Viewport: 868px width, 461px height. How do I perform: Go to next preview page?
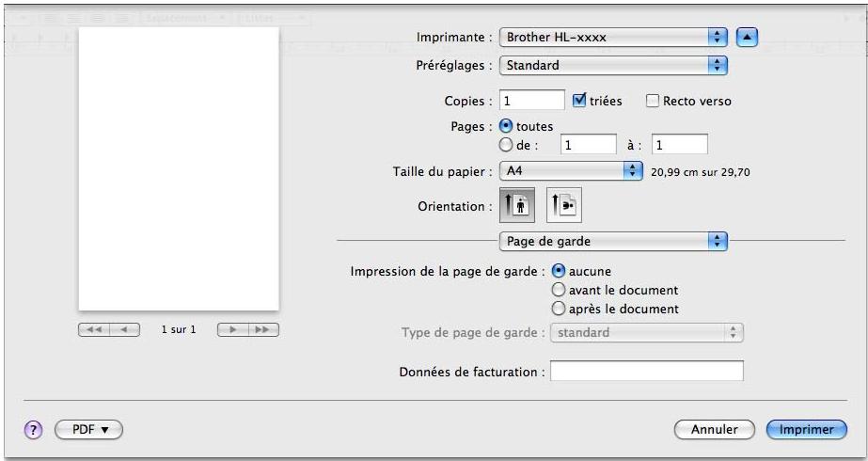(x=232, y=329)
